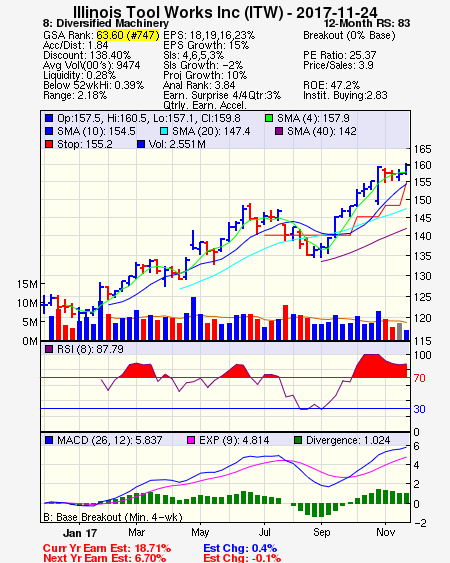Viewport: 450px width, 563px height.
Task: Click the 'Liquidity: 0.28%' text
Action: tap(79, 75)
